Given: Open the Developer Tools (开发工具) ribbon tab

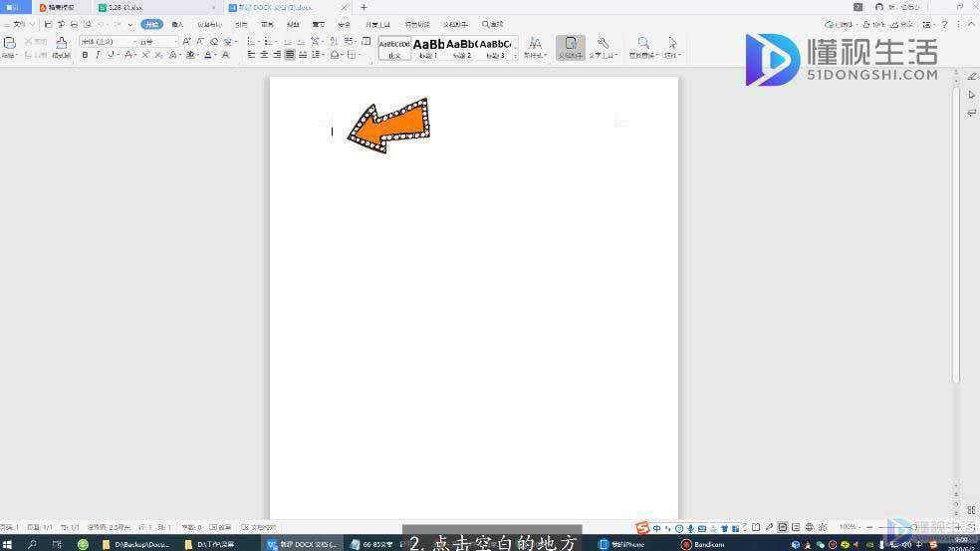Looking at the screenshot, I should pyautogui.click(x=377, y=24).
